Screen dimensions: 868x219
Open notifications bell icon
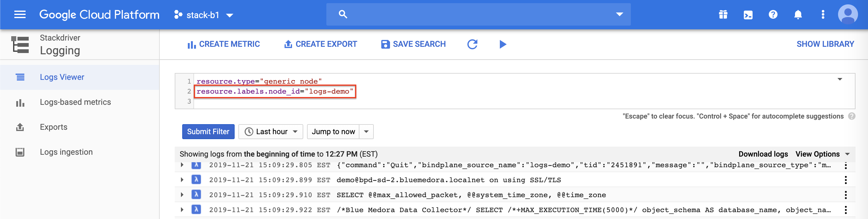[x=798, y=14]
